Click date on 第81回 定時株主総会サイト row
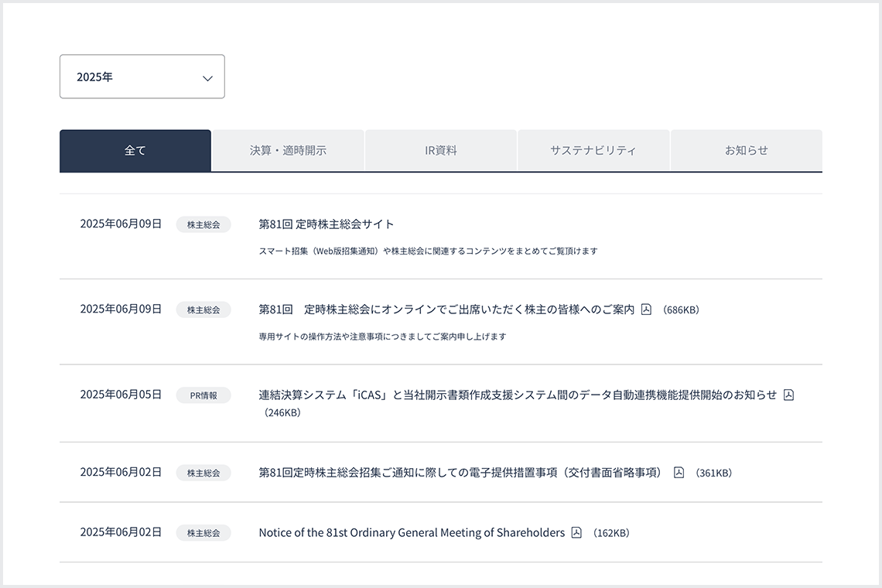The image size is (882, 588). click(121, 224)
